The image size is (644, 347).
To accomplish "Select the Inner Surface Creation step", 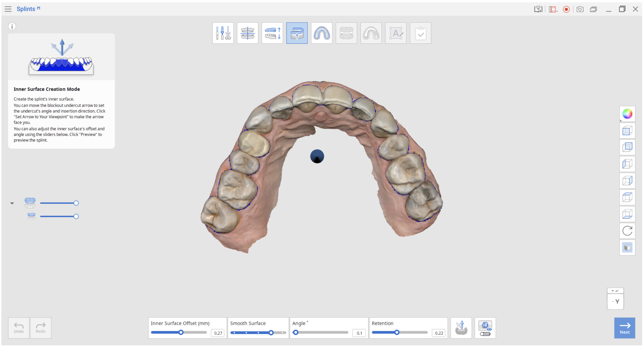I will [x=297, y=33].
